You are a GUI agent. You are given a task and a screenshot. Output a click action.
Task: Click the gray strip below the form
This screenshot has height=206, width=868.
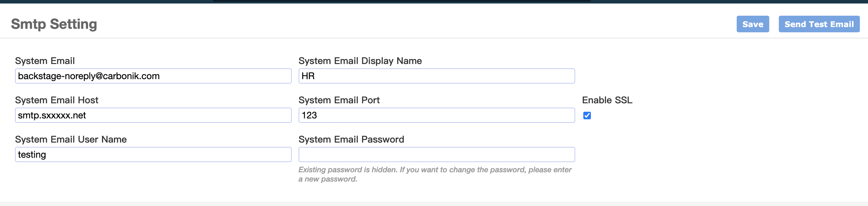pos(434,204)
